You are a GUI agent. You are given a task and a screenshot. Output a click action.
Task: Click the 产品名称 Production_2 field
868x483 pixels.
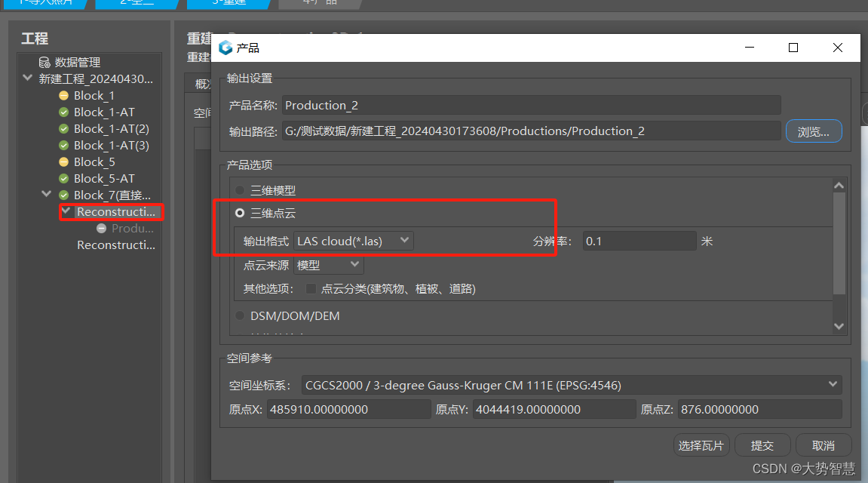coord(532,105)
